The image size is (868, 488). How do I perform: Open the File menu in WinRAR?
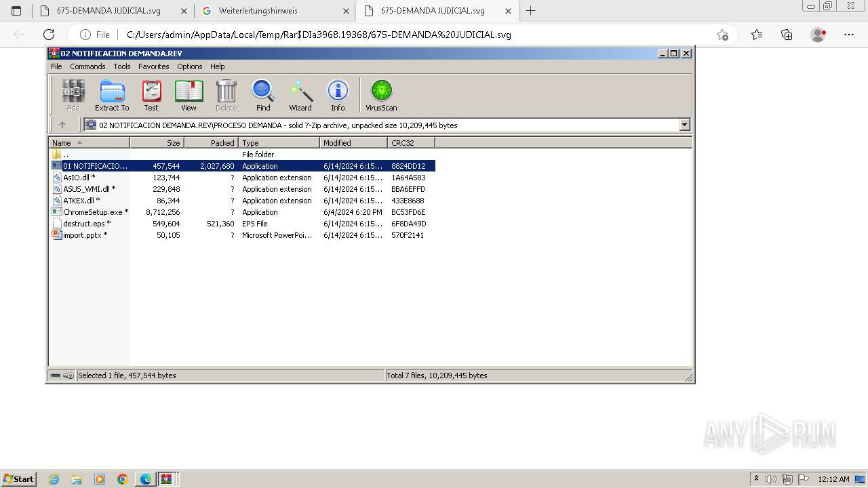[56, 66]
